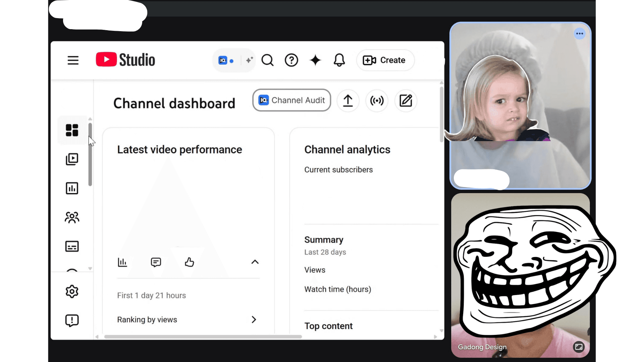Click the Gadong Design name label

[x=482, y=347]
